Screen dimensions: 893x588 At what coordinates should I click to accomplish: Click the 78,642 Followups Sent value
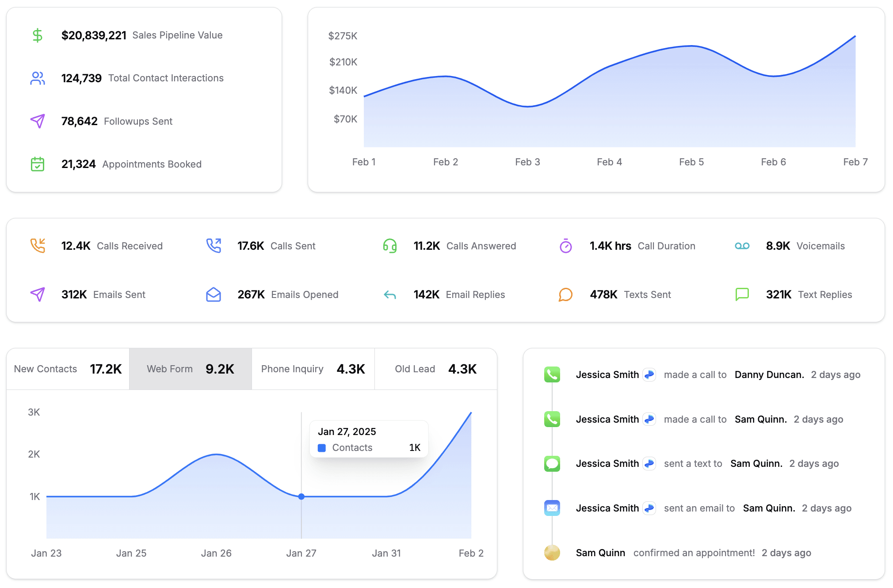click(80, 121)
